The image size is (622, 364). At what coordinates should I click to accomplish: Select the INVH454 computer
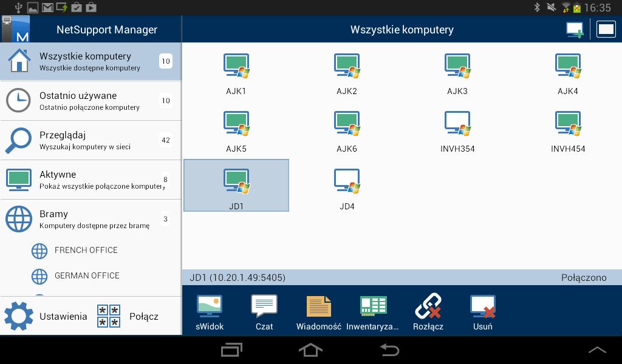568,132
